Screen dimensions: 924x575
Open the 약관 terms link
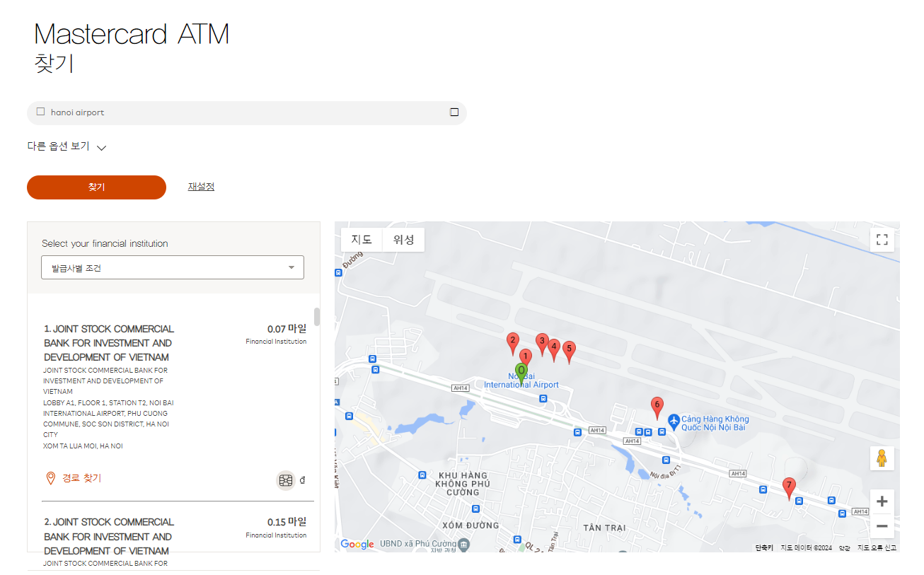click(x=845, y=547)
